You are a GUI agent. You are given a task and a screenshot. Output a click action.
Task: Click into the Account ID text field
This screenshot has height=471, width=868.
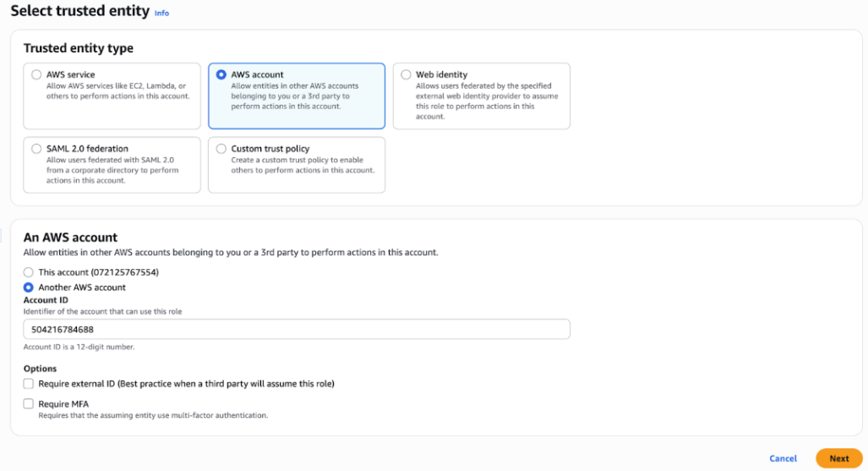296,329
